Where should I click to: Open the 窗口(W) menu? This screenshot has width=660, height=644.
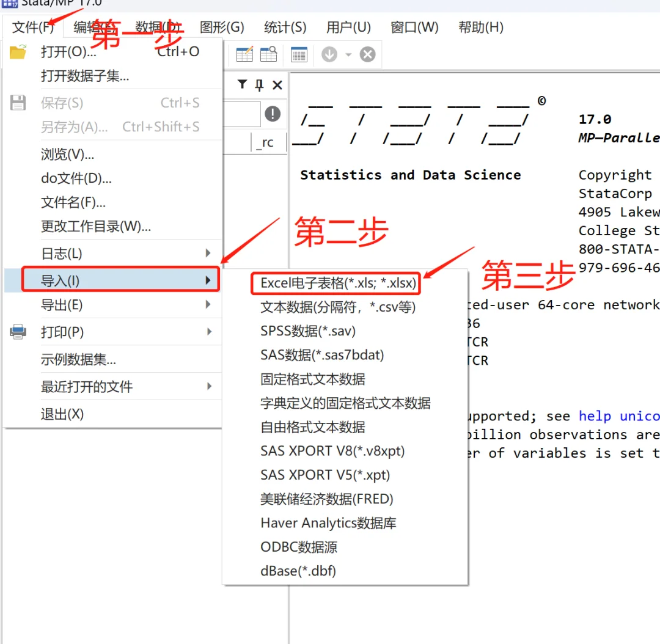(x=414, y=27)
